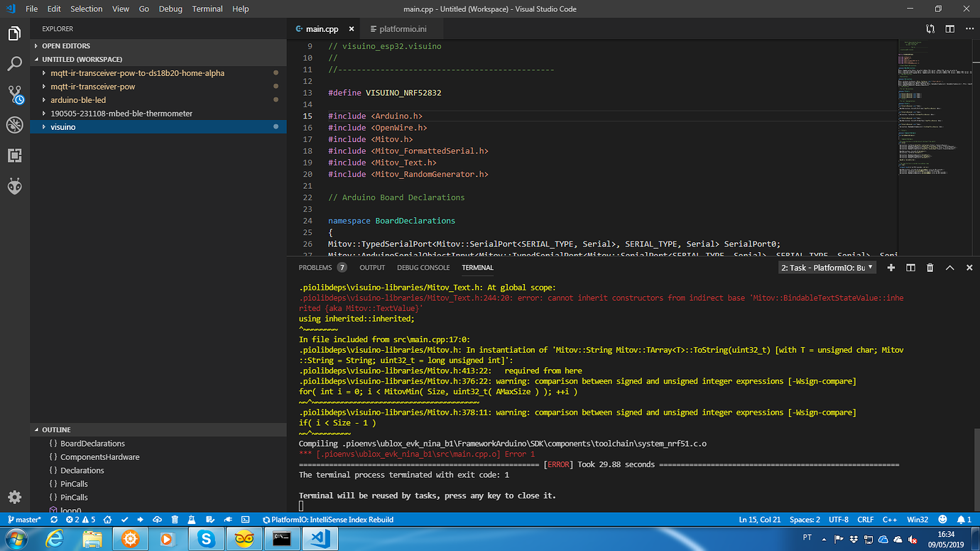Open the Debug view in activity bar
Viewport: 980px width, 551px height.
pyautogui.click(x=14, y=125)
